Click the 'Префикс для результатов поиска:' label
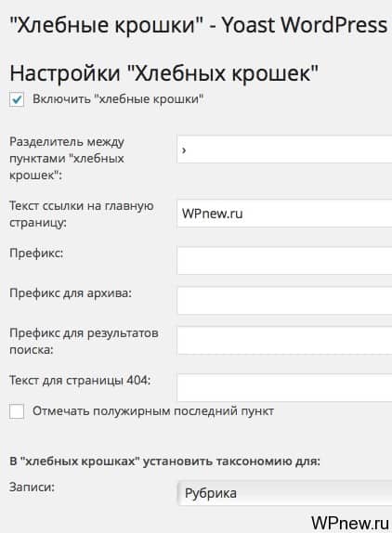Image resolution: width=392 pixels, height=533 pixels. pos(84,342)
